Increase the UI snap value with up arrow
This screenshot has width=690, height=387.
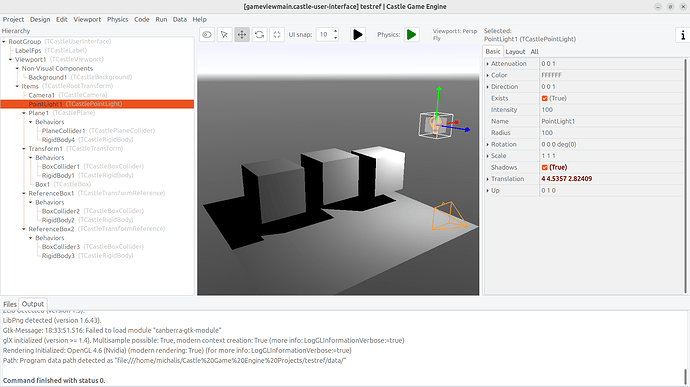click(335, 31)
